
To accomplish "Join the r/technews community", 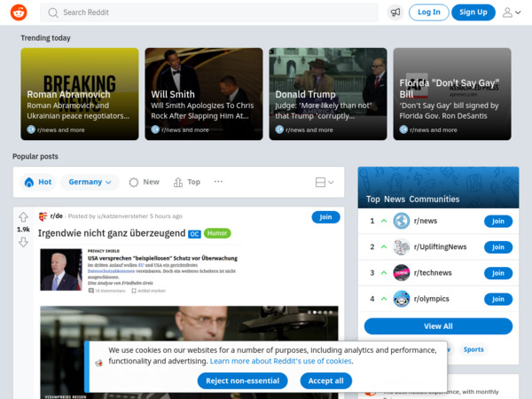I will (498, 273).
